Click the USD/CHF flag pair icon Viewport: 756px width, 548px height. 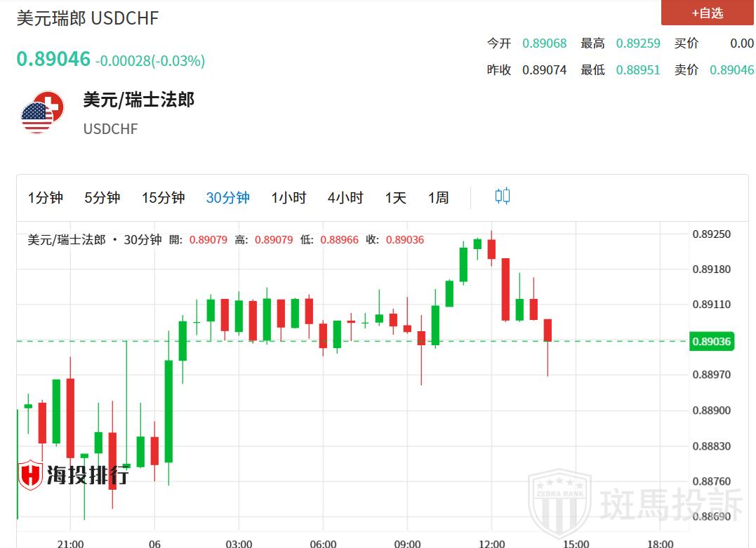coord(42,112)
